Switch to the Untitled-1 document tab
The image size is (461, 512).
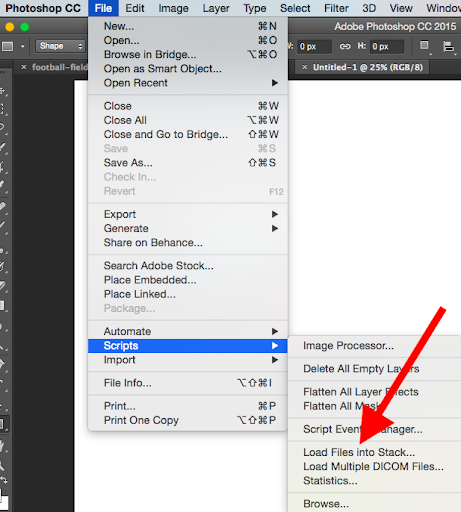coord(368,67)
